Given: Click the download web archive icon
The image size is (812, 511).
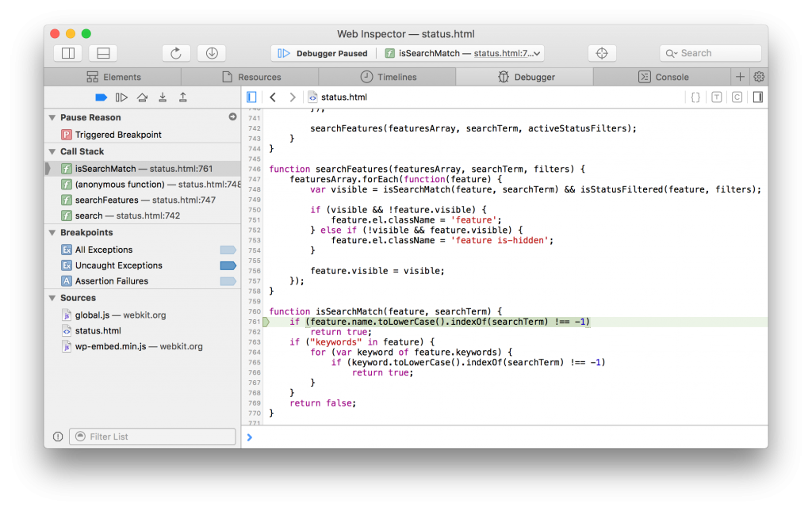Looking at the screenshot, I should (x=212, y=53).
